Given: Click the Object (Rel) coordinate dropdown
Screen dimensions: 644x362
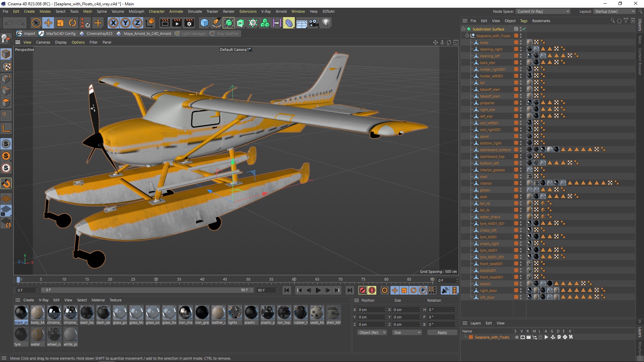Looking at the screenshot, I should tap(372, 332).
